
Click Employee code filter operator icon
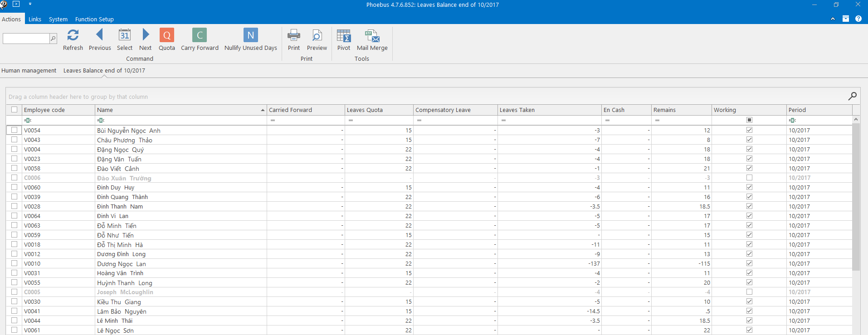coord(28,120)
